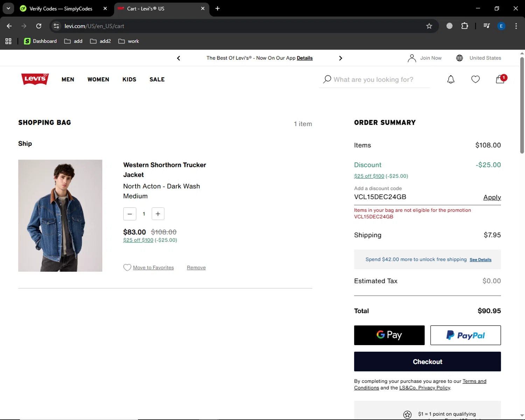This screenshot has width=525, height=420.
Task: Click the Levi's logo
Action: coord(35,79)
